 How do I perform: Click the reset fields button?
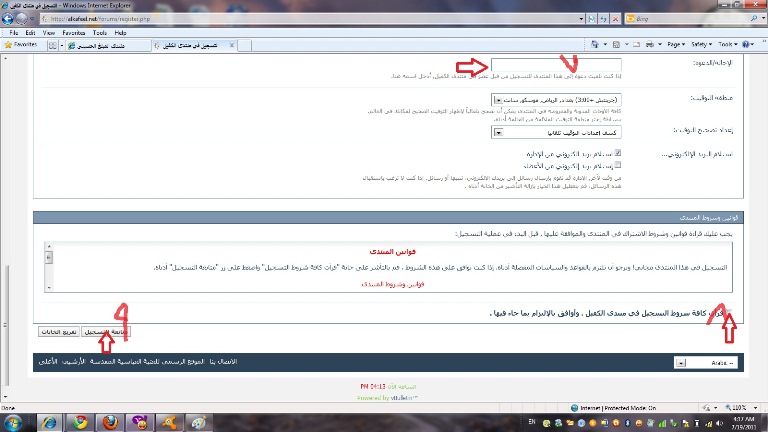[x=59, y=330]
